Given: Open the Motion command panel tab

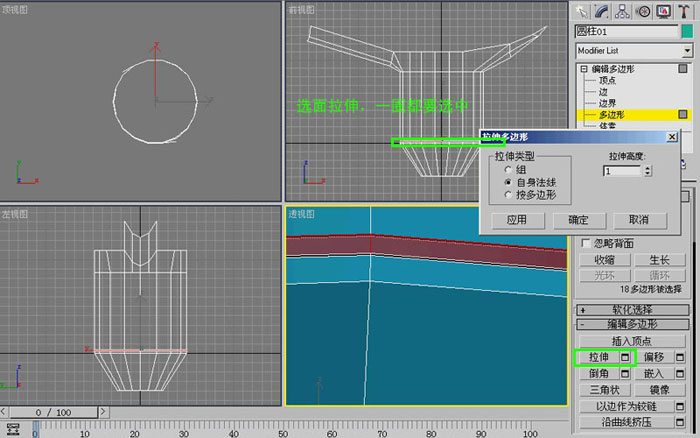Looking at the screenshot, I should pos(643,12).
